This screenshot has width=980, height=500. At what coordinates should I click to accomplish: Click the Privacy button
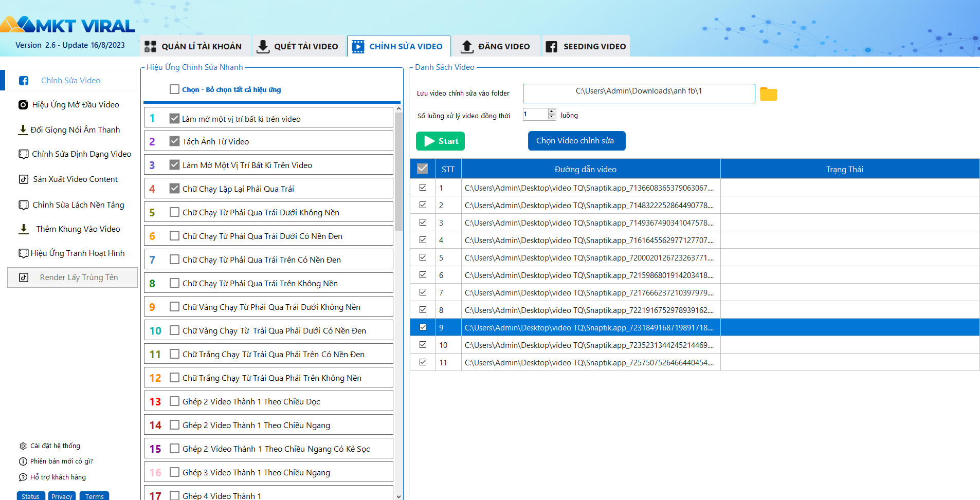coord(62,496)
